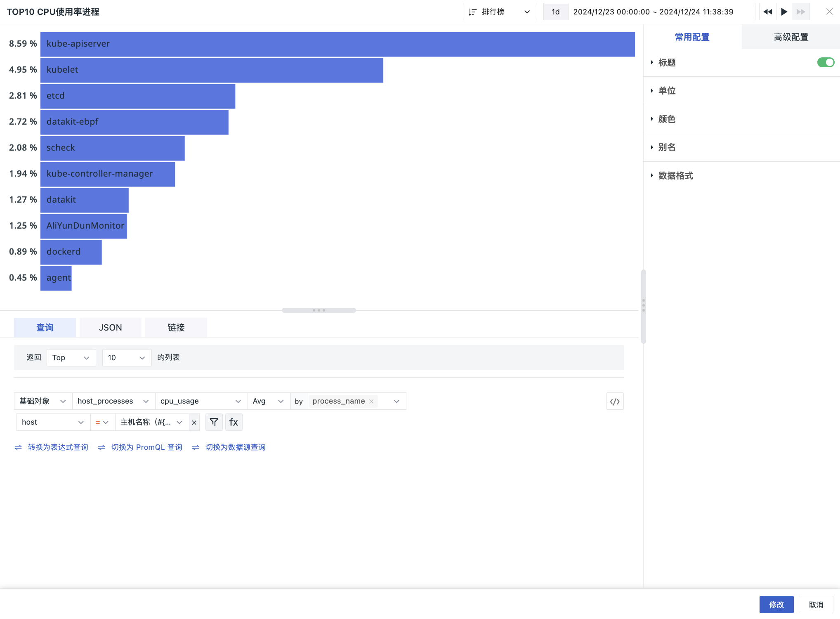Click the datakit-ebpf bar
840x619 pixels.
click(134, 122)
